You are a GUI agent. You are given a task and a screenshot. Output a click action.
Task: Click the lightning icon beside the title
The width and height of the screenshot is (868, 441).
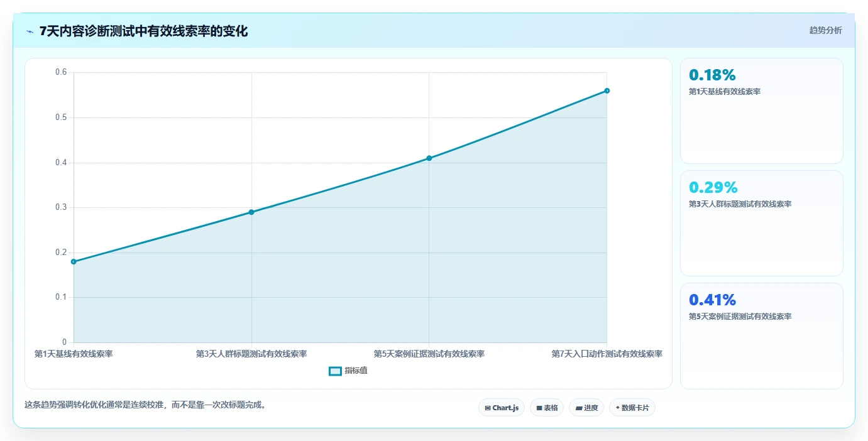point(30,31)
